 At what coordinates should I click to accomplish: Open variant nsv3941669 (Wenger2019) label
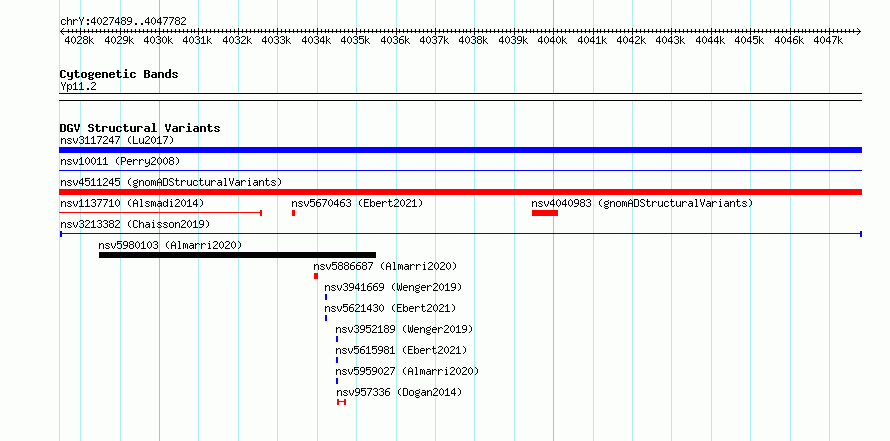pos(393,287)
